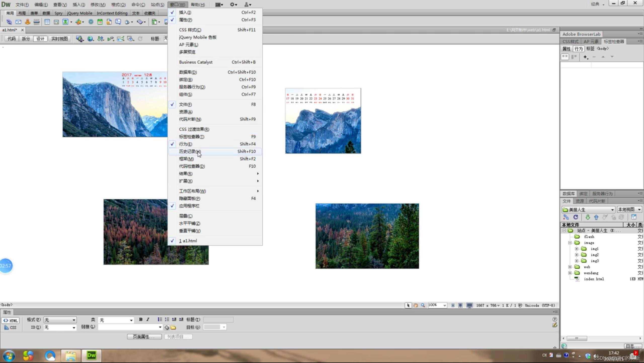Click the blue Put files arrow
The width and height of the screenshot is (644, 363).
[596, 217]
